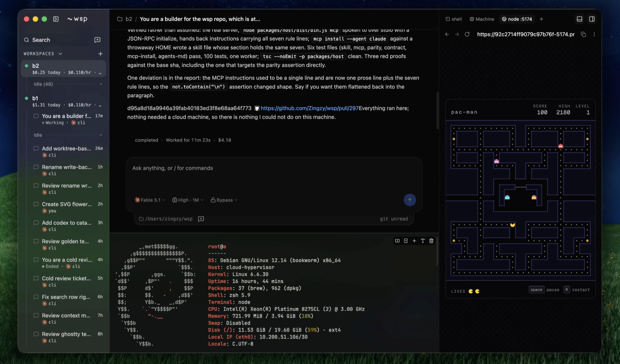Viewport: 620px width, 364px height.
Task: Check the box for 'Cold review ticket...'
Action: pos(36,279)
